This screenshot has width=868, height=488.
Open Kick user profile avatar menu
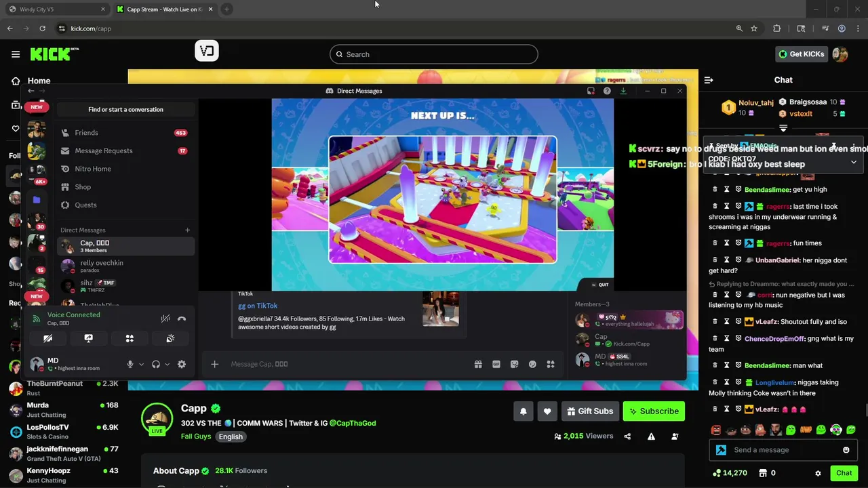(840, 54)
